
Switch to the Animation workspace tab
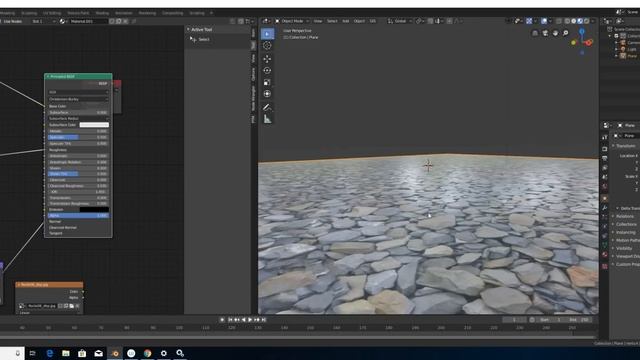124,13
